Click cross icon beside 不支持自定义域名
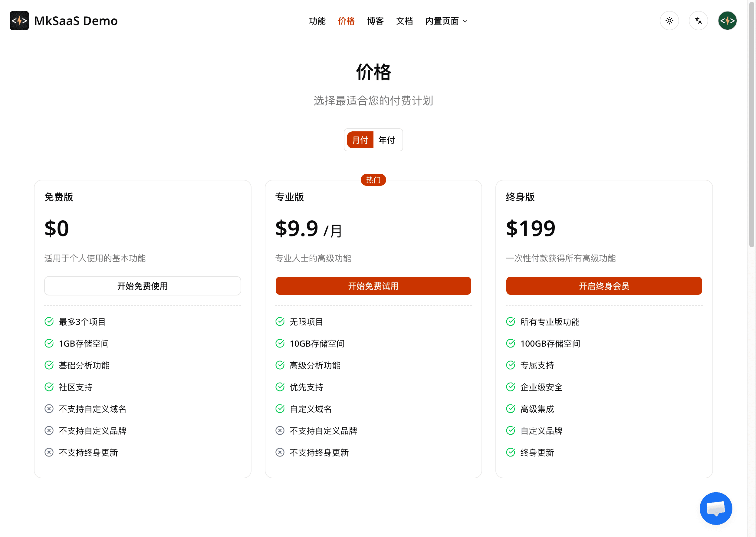Viewport: 756px width, 537px height. click(49, 409)
